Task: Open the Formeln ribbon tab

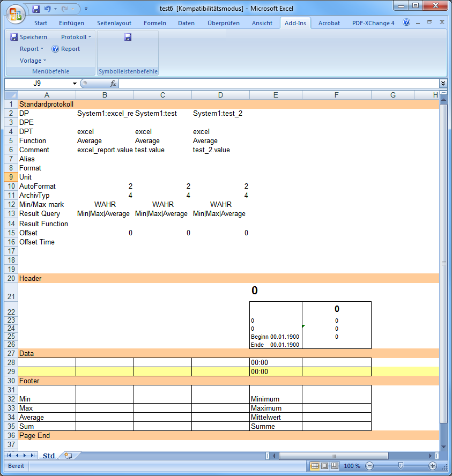Action: coord(155,23)
